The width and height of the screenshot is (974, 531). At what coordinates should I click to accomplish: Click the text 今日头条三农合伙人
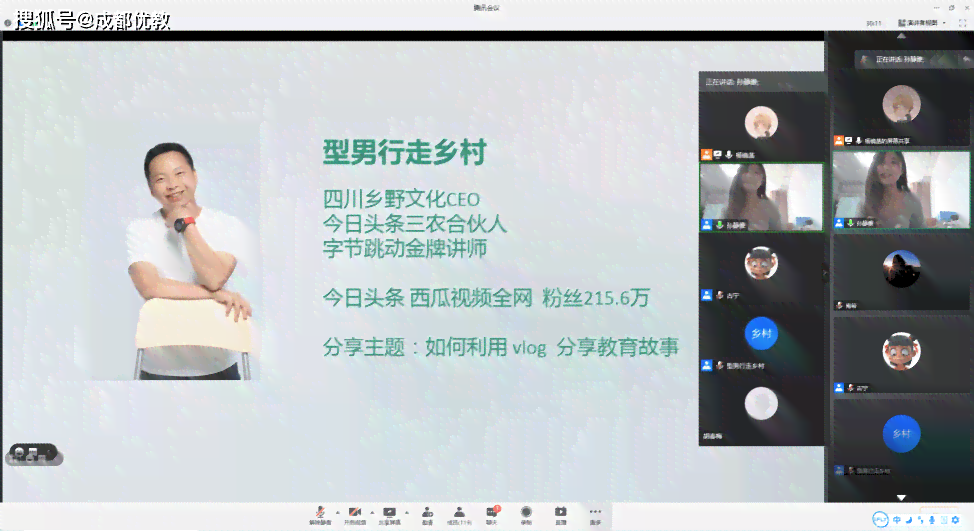coord(415,224)
